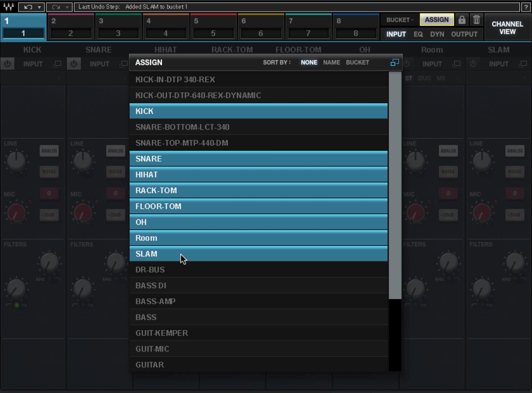This screenshot has height=393, width=532.
Task: Select bucket 6
Action: tap(261, 27)
